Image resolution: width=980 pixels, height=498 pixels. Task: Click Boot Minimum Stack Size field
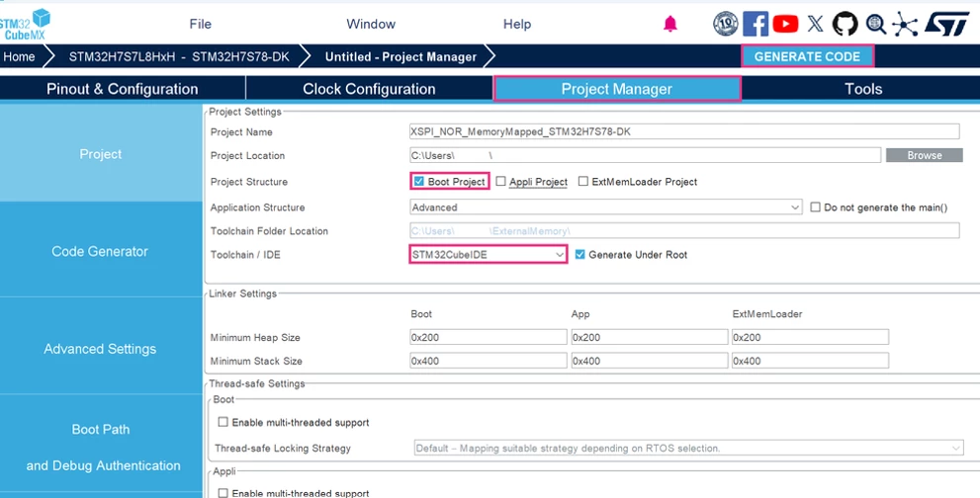489,361
